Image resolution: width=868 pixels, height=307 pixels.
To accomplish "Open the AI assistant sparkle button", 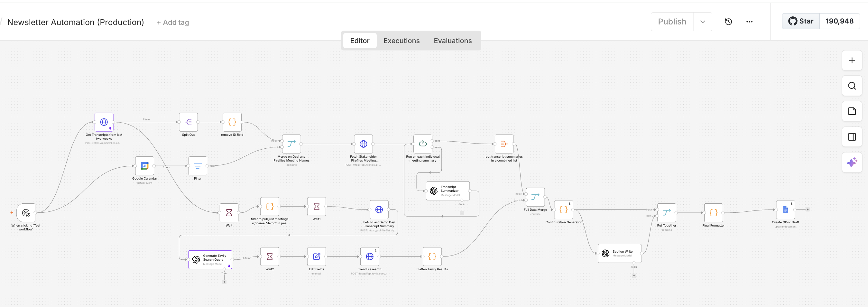I will point(852,163).
